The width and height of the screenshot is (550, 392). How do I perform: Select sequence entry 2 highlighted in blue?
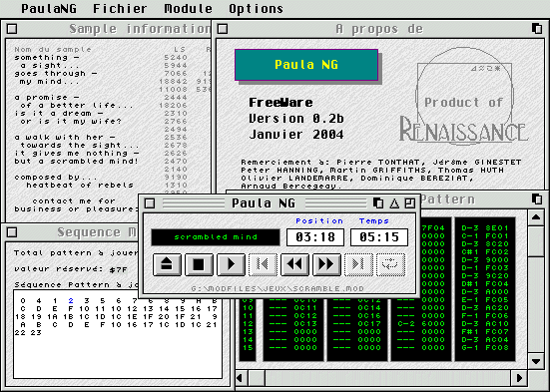coord(71,301)
